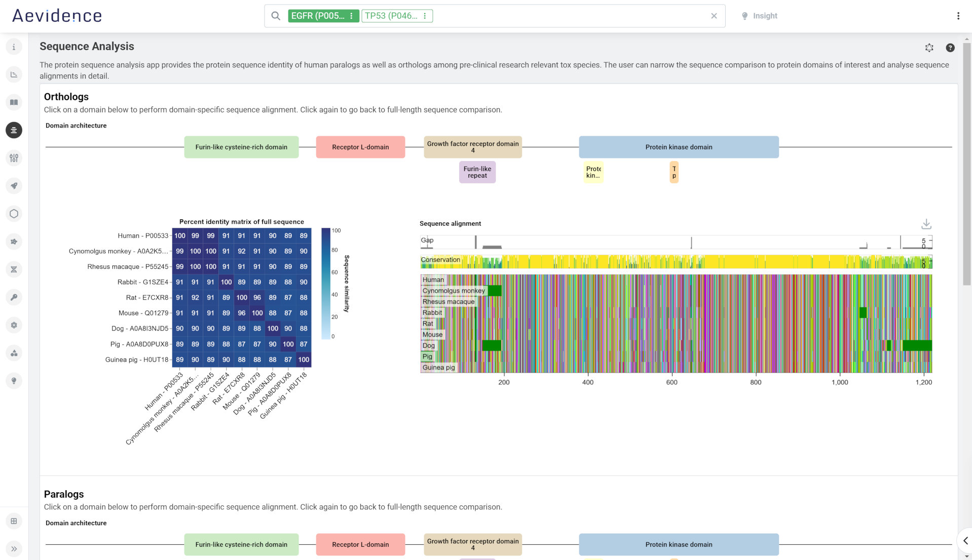Click the small yellow 'Prote kin...' domain
972x560 pixels.
(x=593, y=173)
